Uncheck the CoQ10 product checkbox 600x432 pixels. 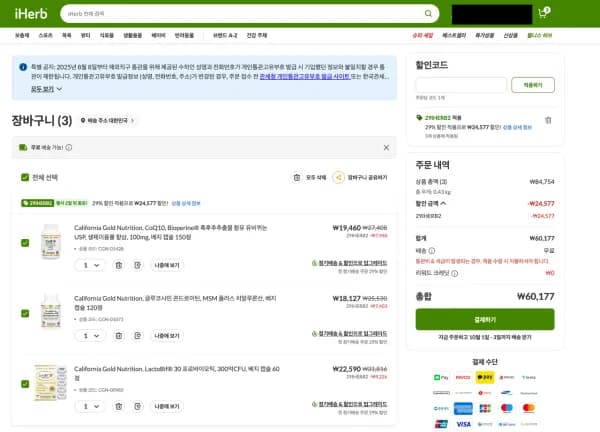pyautogui.click(x=25, y=243)
